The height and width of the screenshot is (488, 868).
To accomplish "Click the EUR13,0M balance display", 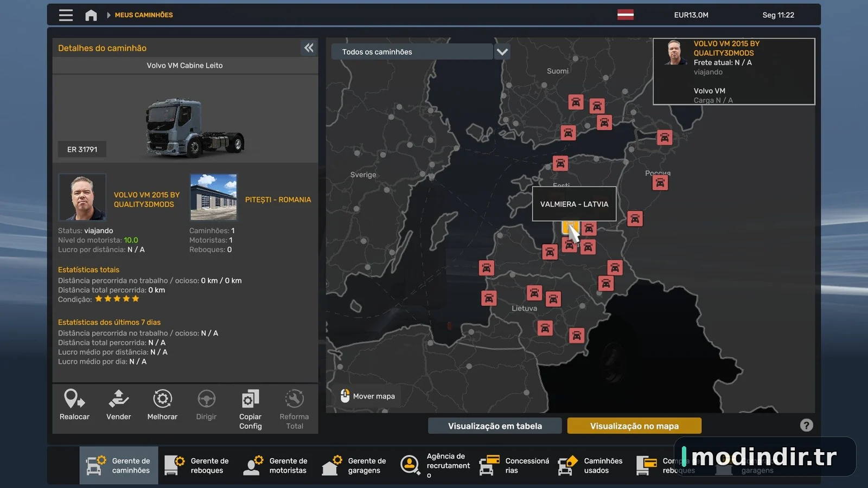I will tap(691, 15).
